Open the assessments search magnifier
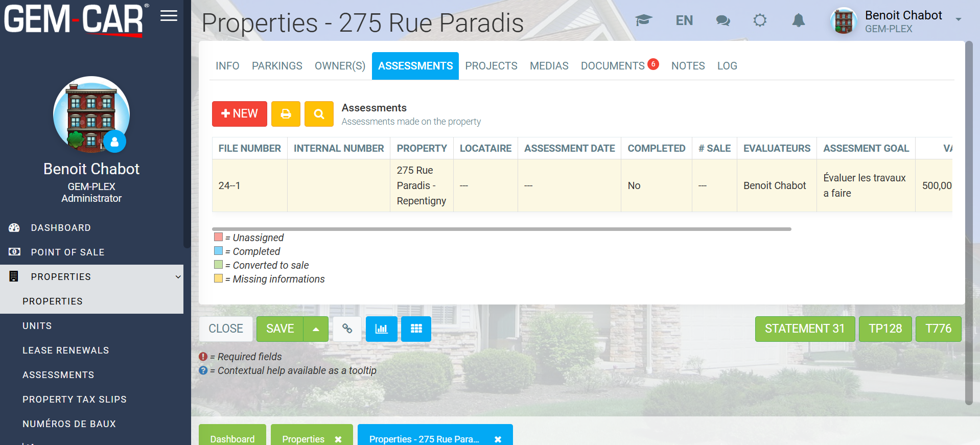Image resolution: width=980 pixels, height=445 pixels. (319, 114)
